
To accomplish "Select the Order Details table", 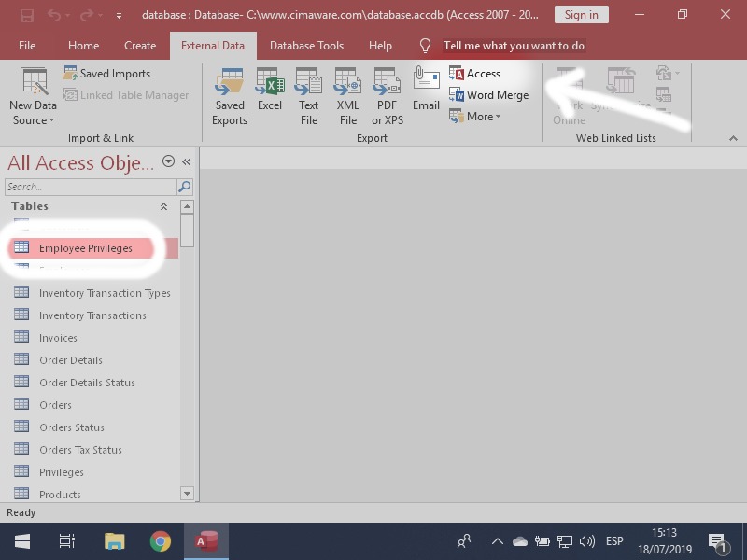I will pos(70,360).
